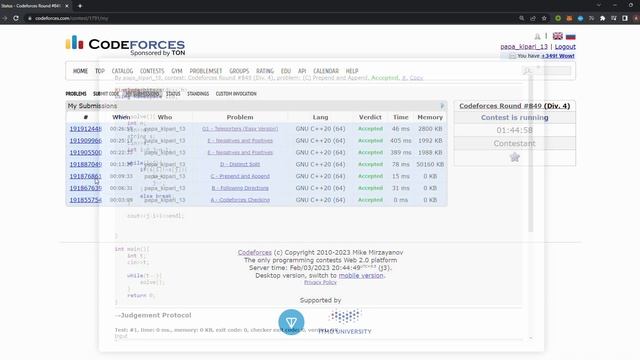The width and height of the screenshot is (640, 360).
Task: Open a new browser tab
Action: point(80,6)
